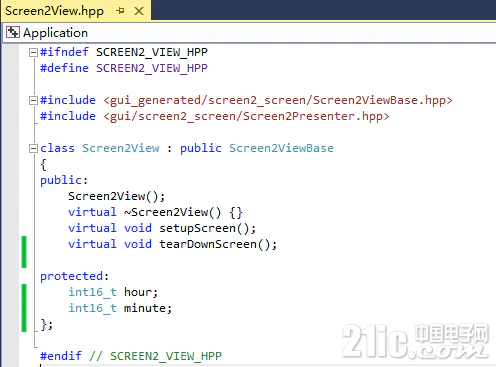This screenshot has height=367, width=496.
Task: Click the Screen2ViewBase.hpp include path
Action: 278,100
